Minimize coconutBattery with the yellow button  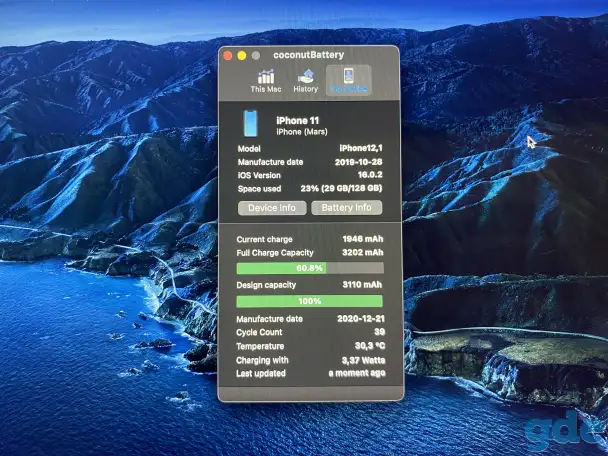pyautogui.click(x=242, y=56)
